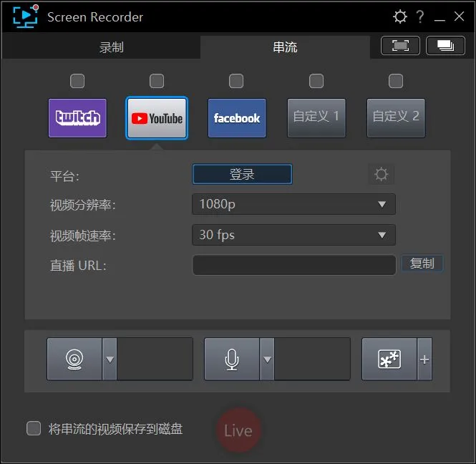Screen dimensions: 476x464
Task: Select the YouTube streaming platform
Action: coord(157,118)
